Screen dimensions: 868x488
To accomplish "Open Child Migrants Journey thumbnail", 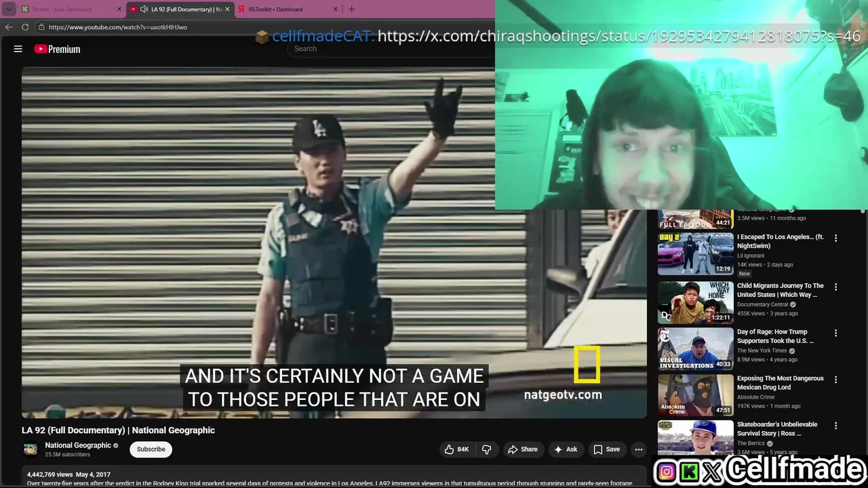I will click(x=695, y=303).
